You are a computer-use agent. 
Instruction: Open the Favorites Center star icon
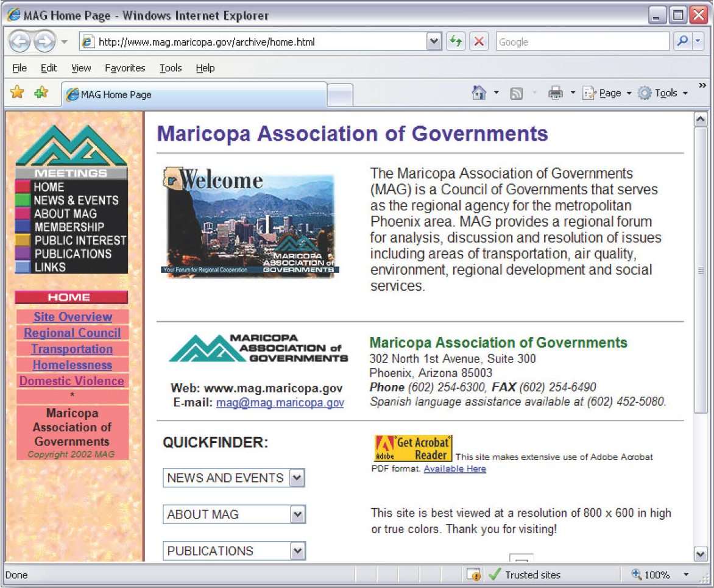click(17, 93)
